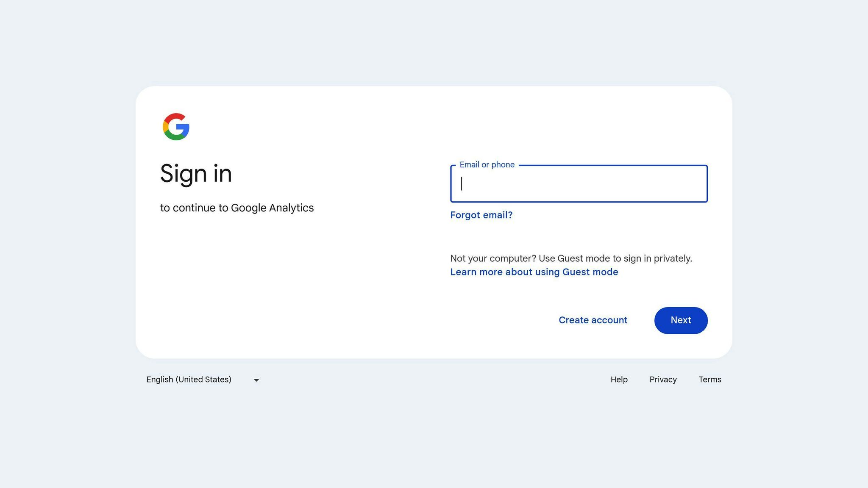Screen dimensions: 868x488
Task: Click the Email or phone field label
Action: tap(487, 164)
